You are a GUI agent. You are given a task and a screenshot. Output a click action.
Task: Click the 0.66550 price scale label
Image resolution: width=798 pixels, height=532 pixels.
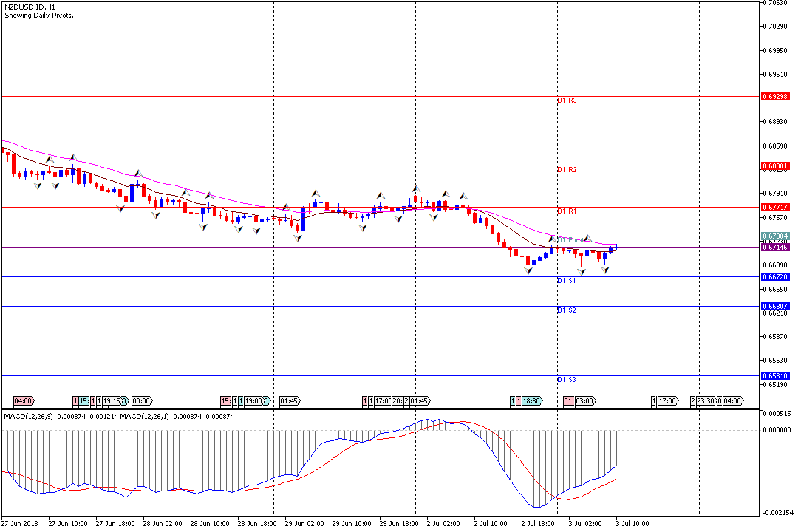coord(777,289)
